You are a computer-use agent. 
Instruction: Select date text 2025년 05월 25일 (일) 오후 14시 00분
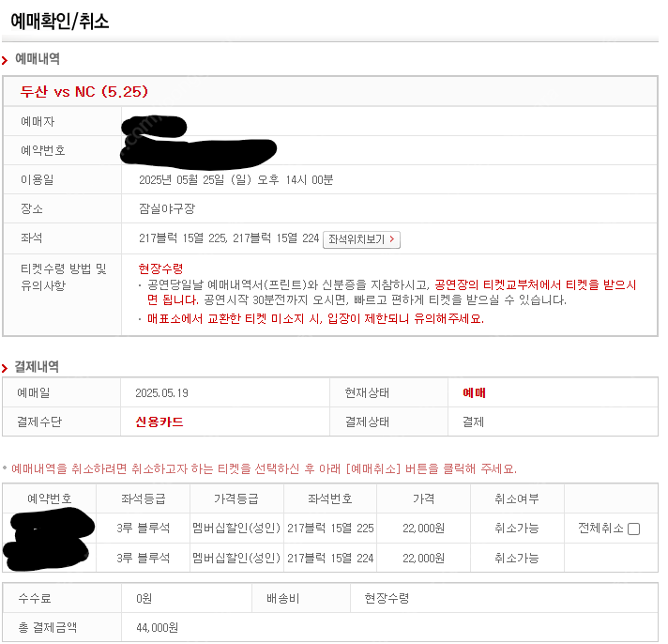coord(236,180)
